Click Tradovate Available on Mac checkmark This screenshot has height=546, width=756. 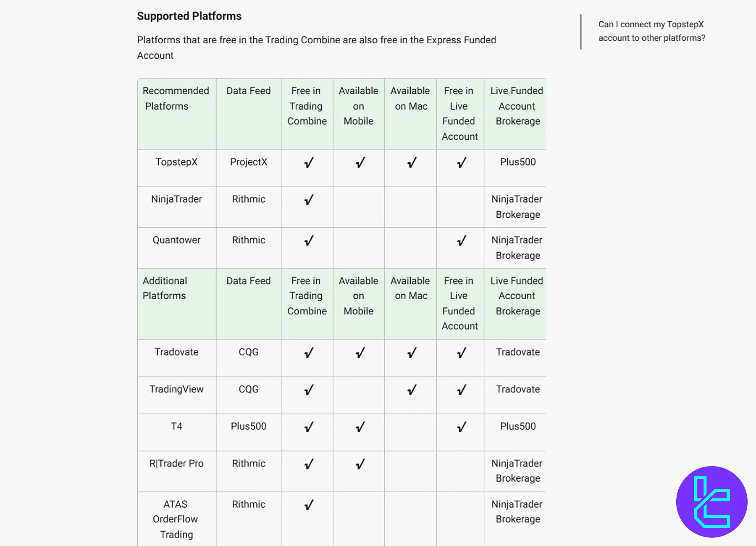(x=412, y=353)
